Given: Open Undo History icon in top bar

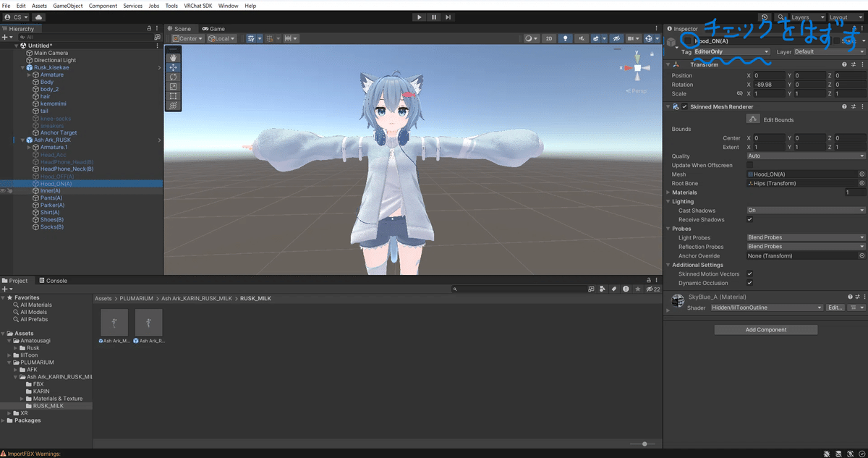Looking at the screenshot, I should 765,17.
